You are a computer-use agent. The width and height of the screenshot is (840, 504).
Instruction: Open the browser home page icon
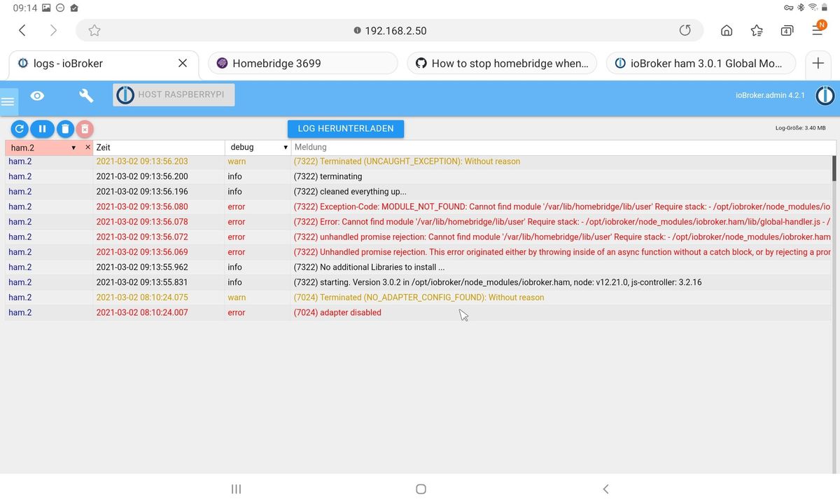click(x=727, y=30)
